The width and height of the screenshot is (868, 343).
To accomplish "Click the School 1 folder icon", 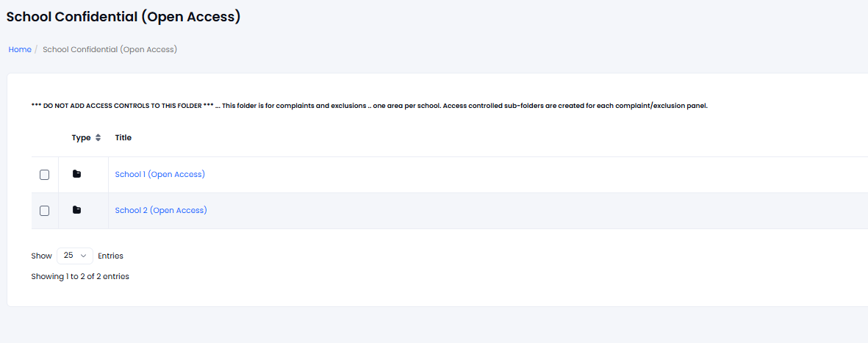I will pyautogui.click(x=77, y=174).
